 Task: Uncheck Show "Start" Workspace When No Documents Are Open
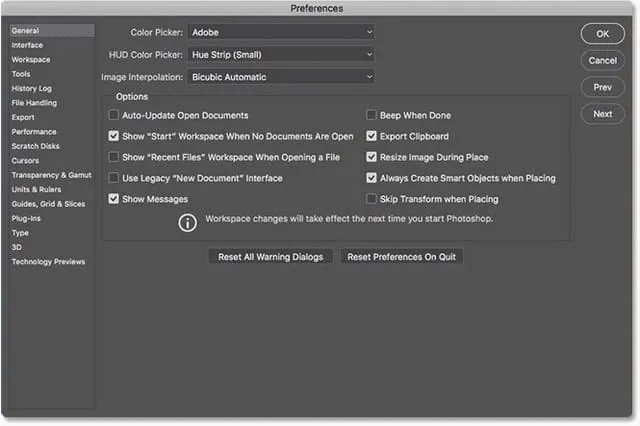point(113,136)
